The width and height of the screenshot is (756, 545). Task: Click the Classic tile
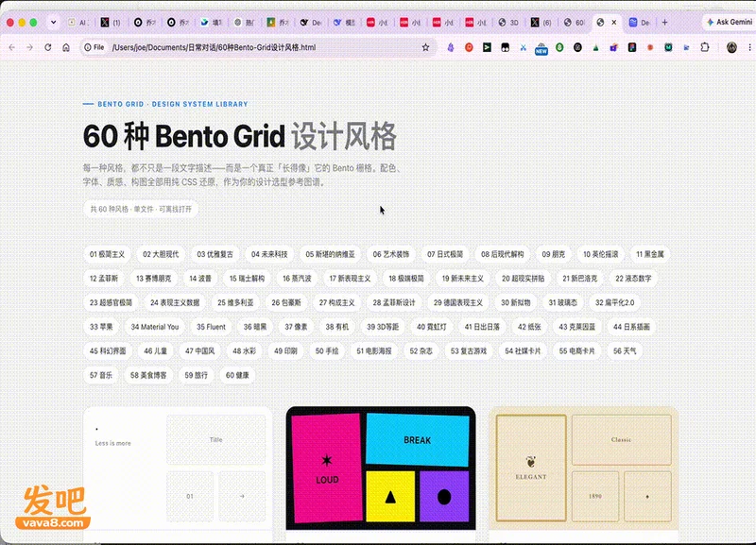point(622,439)
